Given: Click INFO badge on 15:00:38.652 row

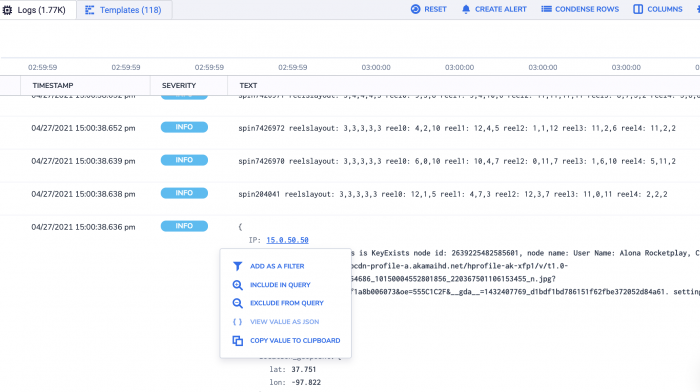Looking at the screenshot, I should [184, 127].
